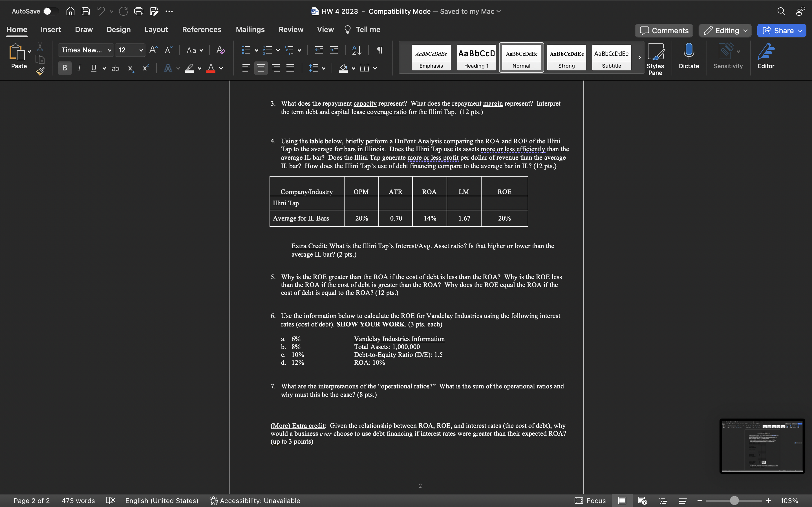This screenshot has width=812, height=507.
Task: Switch to the References tab
Action: tap(202, 30)
